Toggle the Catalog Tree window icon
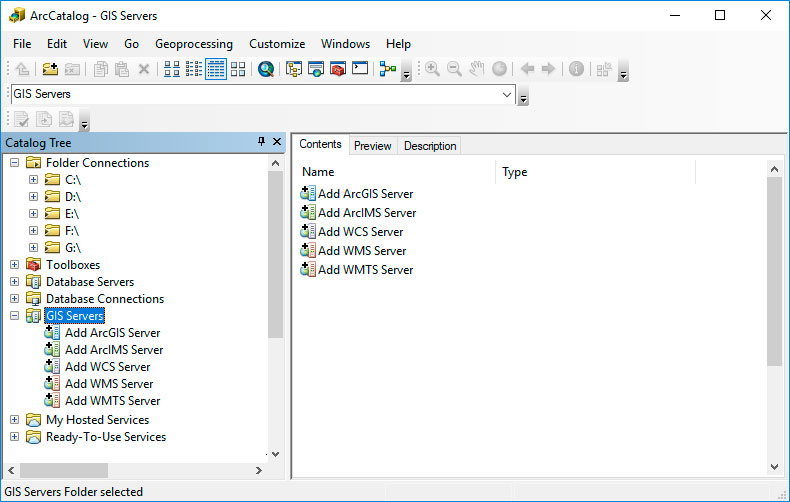The image size is (790, 502). [x=294, y=69]
